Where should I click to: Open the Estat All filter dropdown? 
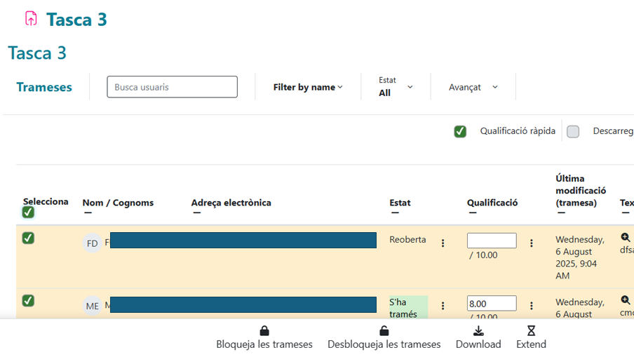(x=396, y=87)
